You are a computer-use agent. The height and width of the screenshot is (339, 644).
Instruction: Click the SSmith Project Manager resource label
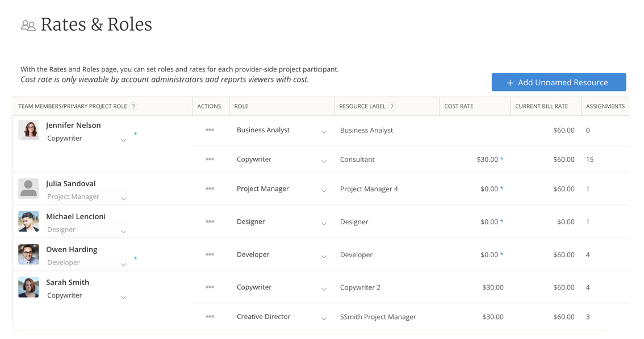coord(378,317)
